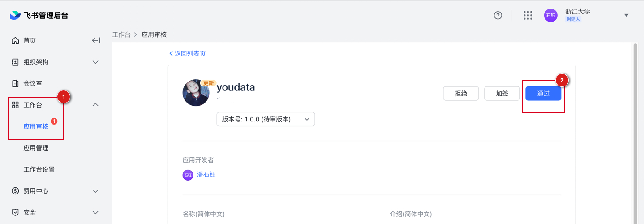
Task: Click the 拒绝 reject button
Action: click(461, 94)
